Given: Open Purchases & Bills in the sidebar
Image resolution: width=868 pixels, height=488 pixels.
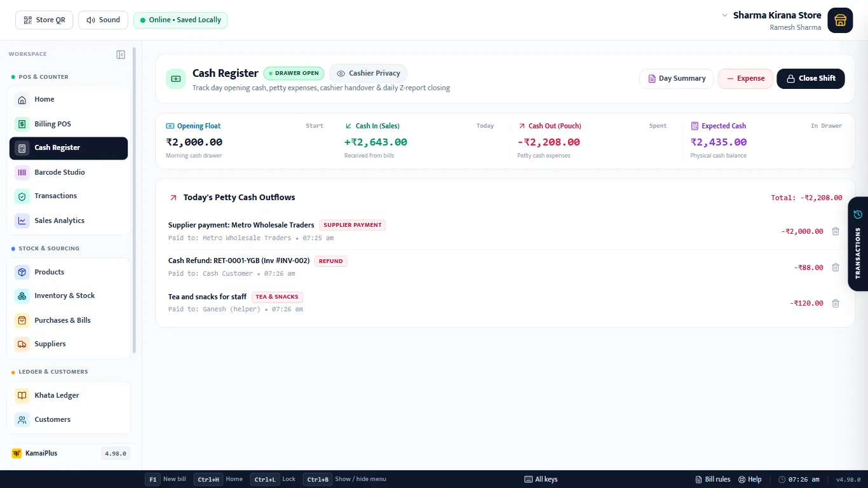Looking at the screenshot, I should pos(69,320).
